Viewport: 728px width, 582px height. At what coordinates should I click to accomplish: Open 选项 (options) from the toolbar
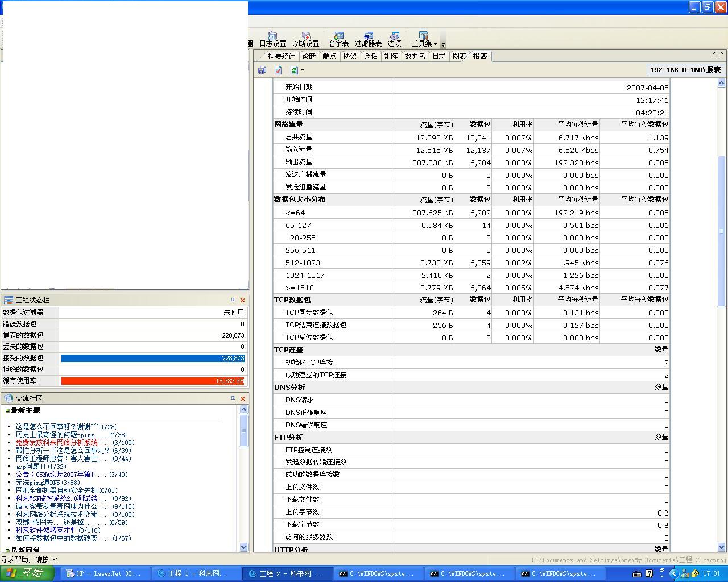394,39
